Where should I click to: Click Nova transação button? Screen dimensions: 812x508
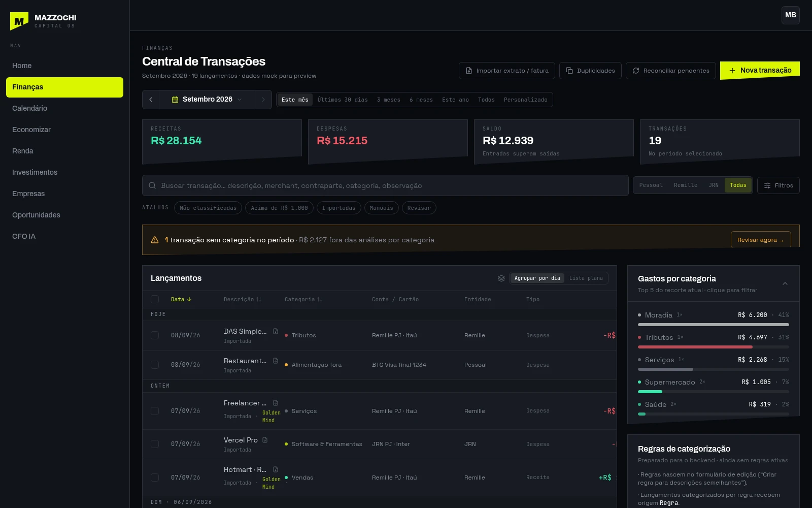(x=760, y=71)
